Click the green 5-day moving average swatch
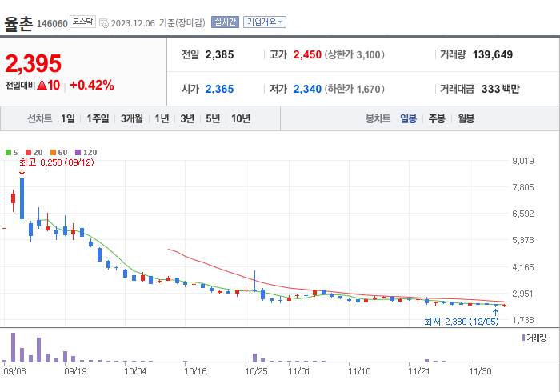The width and height of the screenshot is (560, 392). [8, 153]
